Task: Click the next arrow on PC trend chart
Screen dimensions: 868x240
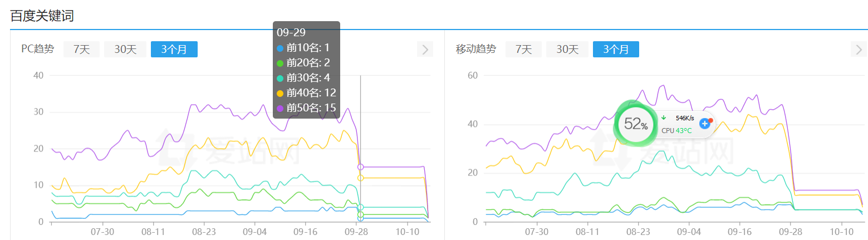Action: point(425,50)
